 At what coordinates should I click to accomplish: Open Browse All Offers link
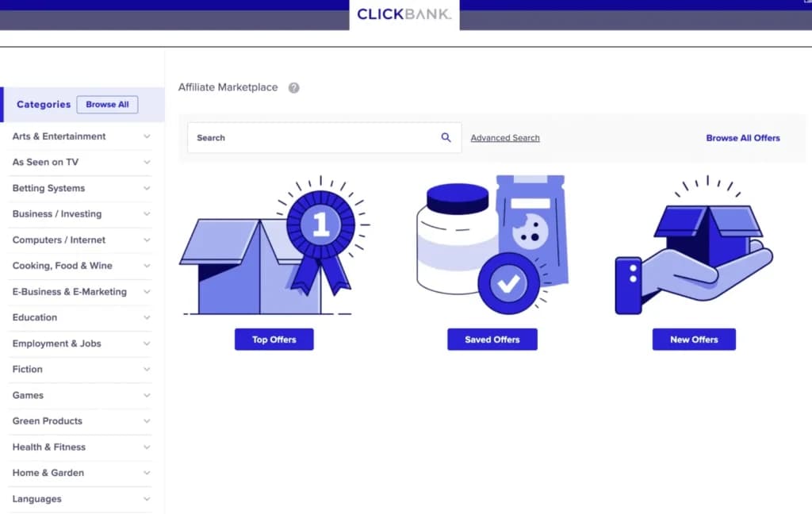pos(742,138)
